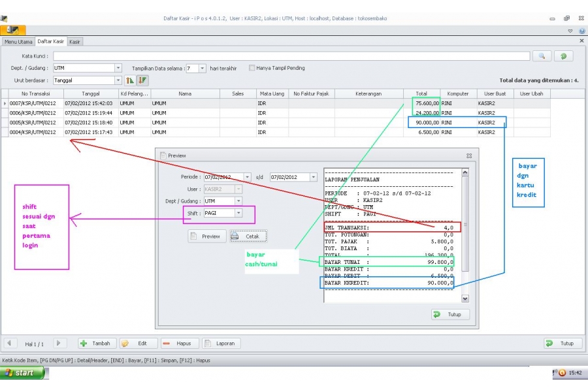
Task: Go to previous page arrow
Action: [9, 343]
